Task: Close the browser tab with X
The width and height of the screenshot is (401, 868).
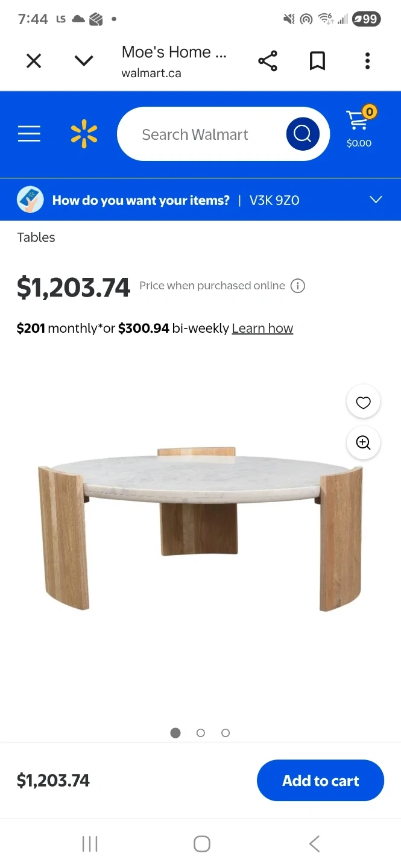Action: pos(34,61)
